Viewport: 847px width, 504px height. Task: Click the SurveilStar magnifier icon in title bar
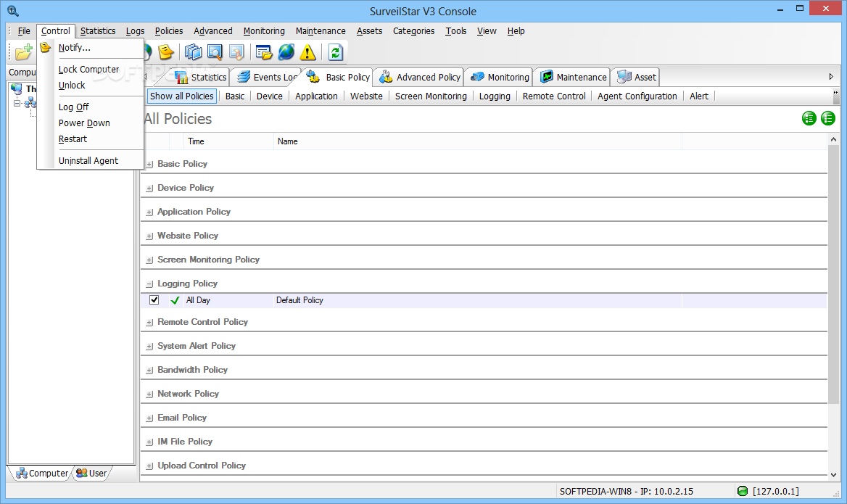[x=13, y=11]
